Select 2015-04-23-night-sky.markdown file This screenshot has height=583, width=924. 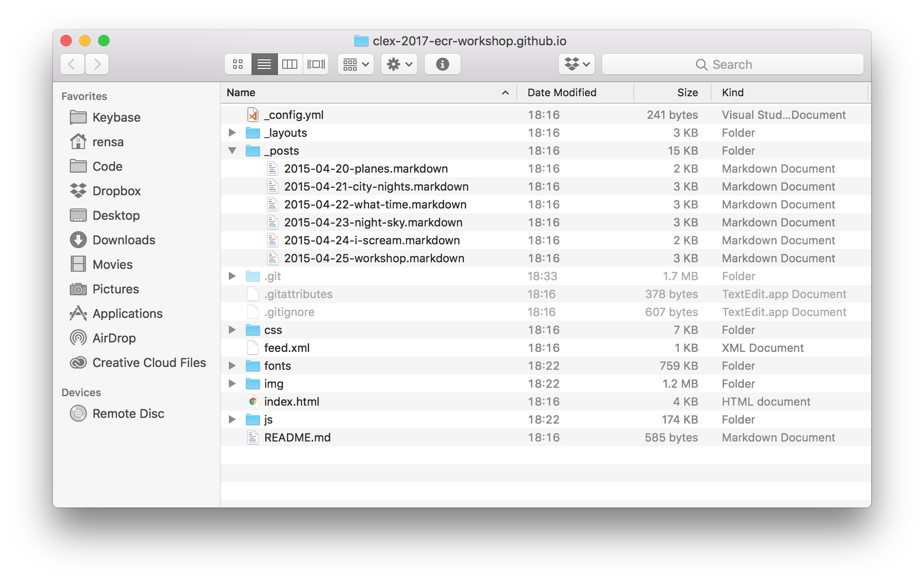(x=373, y=222)
